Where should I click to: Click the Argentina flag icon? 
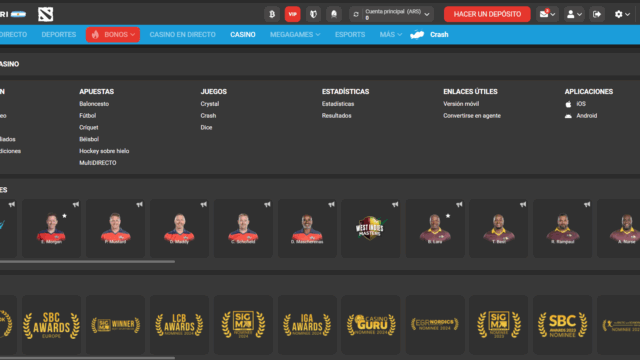pyautogui.click(x=18, y=14)
